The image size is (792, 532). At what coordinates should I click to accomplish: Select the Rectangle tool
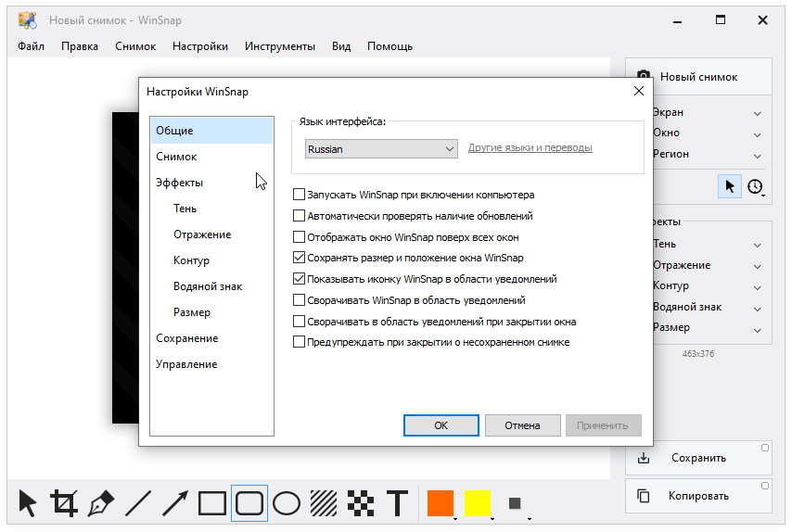(x=212, y=503)
